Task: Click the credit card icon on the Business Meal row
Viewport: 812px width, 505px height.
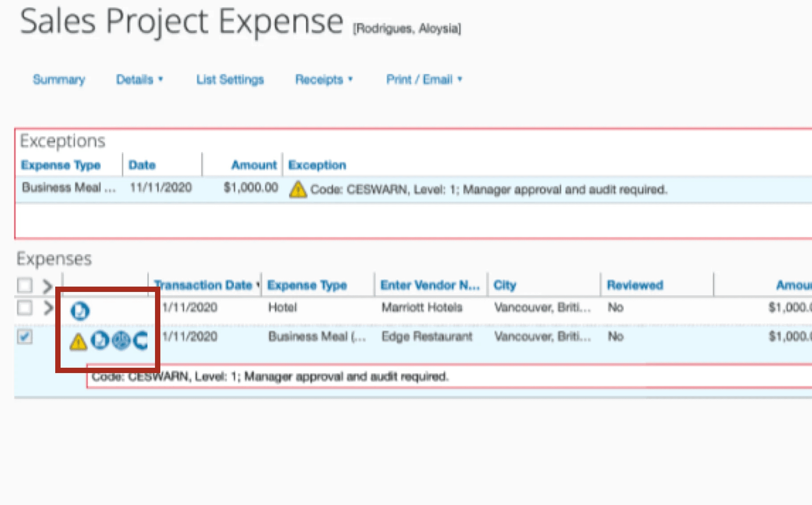Action: [x=141, y=341]
